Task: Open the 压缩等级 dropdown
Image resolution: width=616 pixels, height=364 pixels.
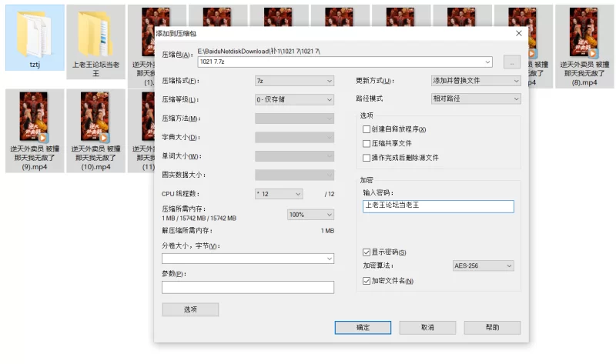Action: tap(294, 100)
